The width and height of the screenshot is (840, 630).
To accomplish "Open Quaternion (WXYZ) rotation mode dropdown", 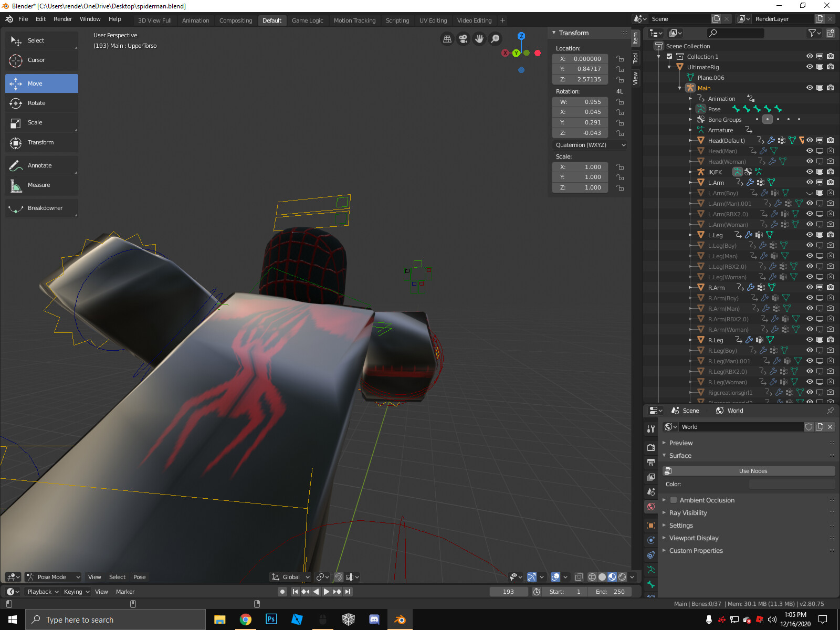I will point(590,145).
